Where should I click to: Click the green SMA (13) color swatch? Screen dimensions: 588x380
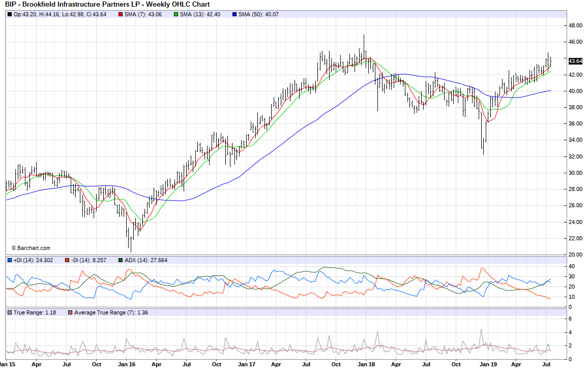pos(176,14)
